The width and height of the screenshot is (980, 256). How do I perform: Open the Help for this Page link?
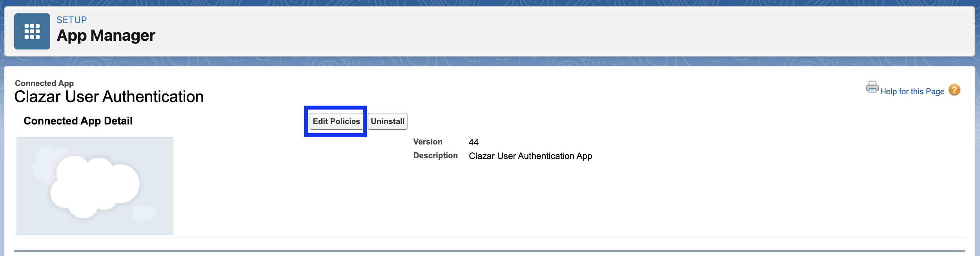click(x=912, y=91)
